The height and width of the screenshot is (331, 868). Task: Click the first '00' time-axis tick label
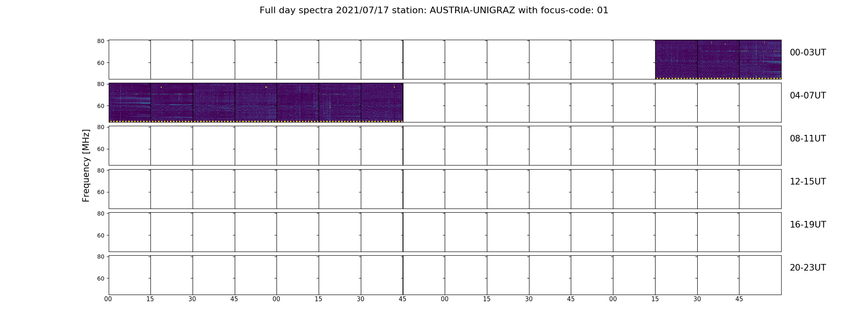108,299
